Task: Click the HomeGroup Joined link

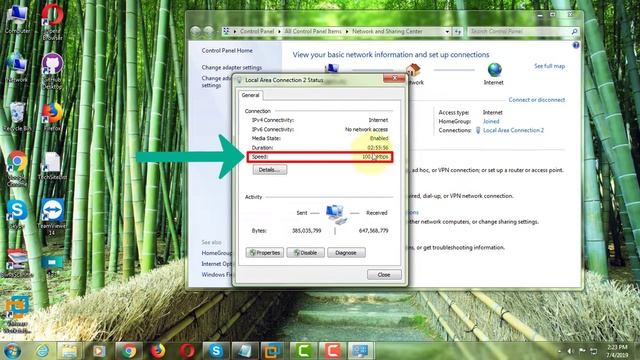Action: click(x=491, y=121)
